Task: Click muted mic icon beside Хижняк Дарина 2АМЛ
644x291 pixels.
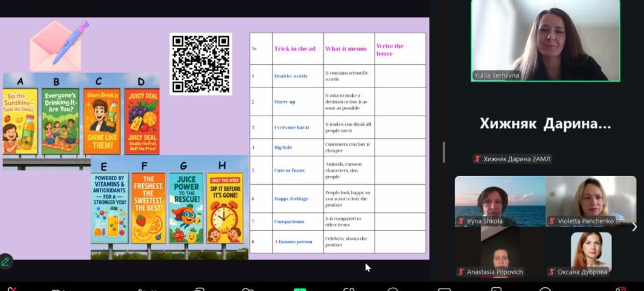Action: tap(477, 159)
